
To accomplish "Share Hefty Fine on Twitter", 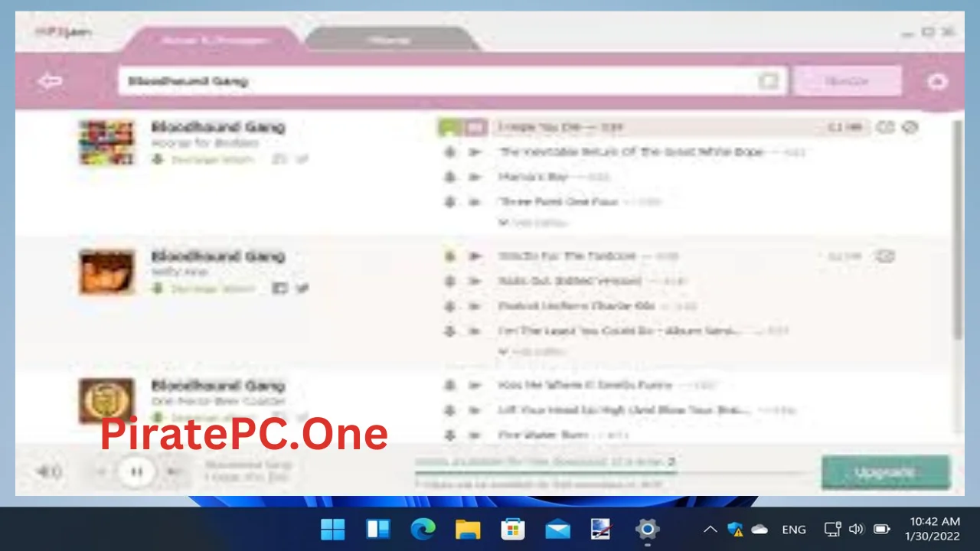I will 302,289.
